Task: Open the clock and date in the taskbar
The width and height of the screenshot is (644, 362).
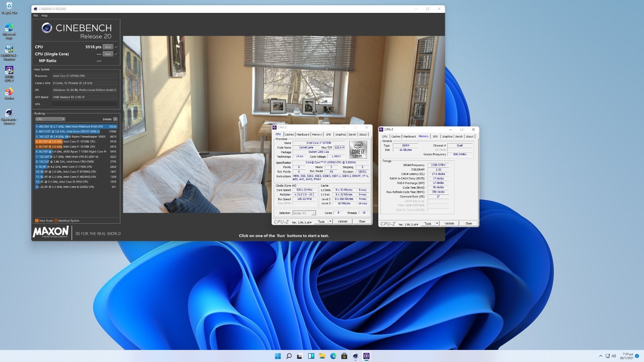Action: 627,356
